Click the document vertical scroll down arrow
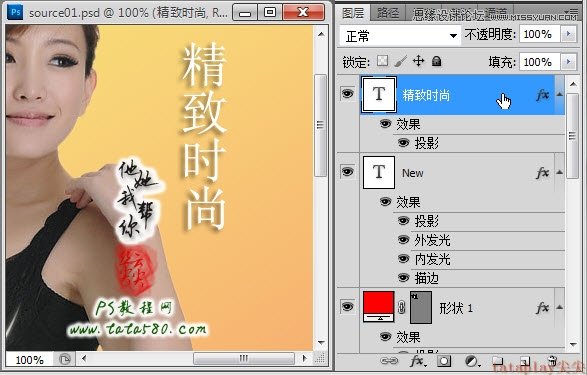The height and width of the screenshot is (375, 587). [x=321, y=342]
